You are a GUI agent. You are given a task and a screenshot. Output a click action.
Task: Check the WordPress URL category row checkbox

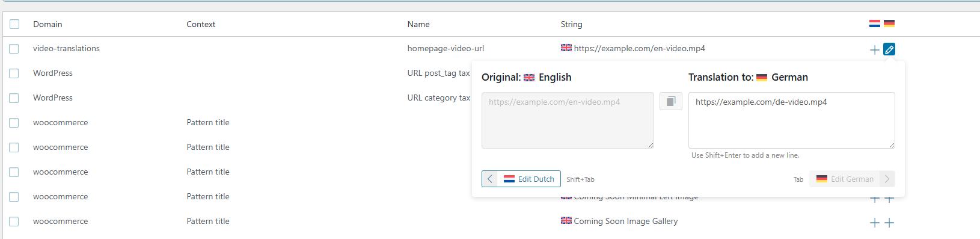tap(14, 98)
